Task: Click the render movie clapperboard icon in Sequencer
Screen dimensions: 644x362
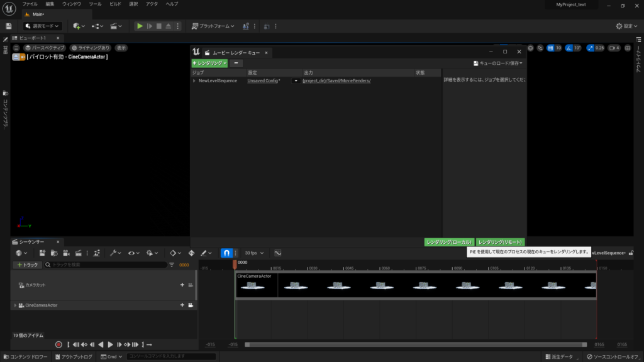Action: [77, 253]
